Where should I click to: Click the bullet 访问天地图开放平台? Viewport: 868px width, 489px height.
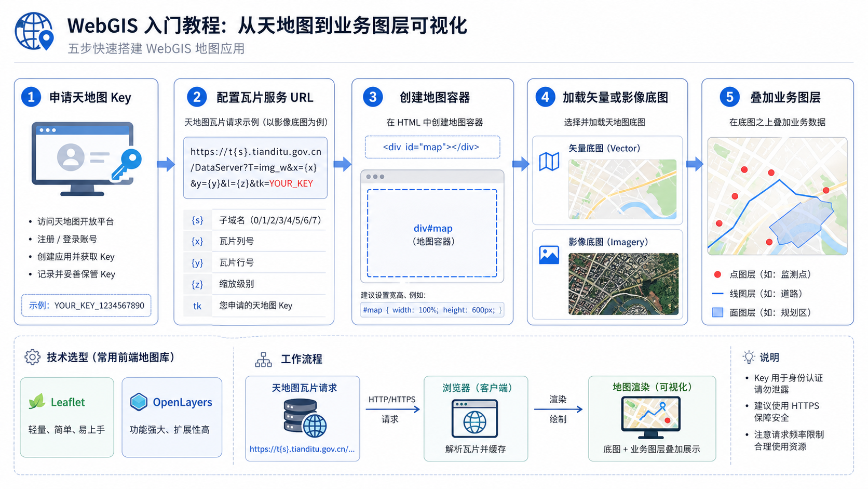[x=75, y=221]
